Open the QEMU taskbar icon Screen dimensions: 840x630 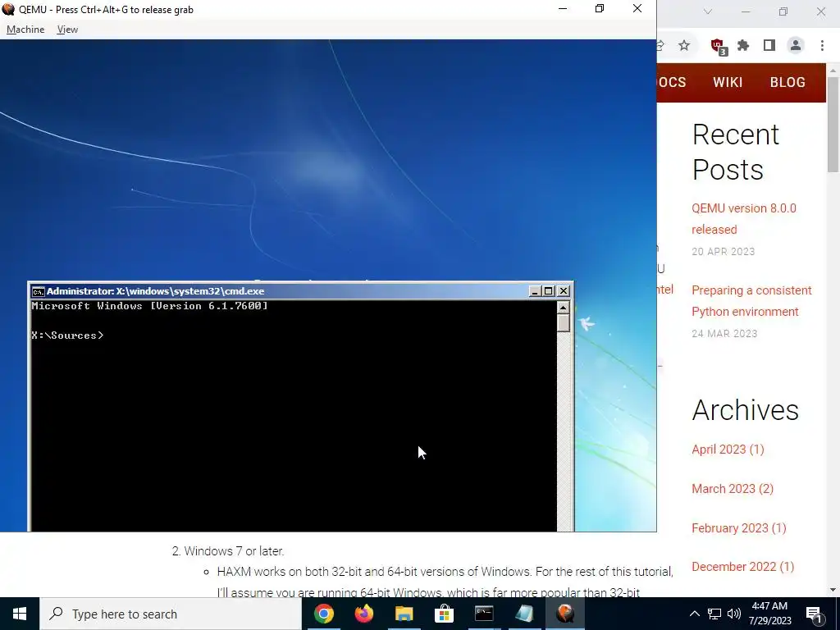(x=564, y=614)
